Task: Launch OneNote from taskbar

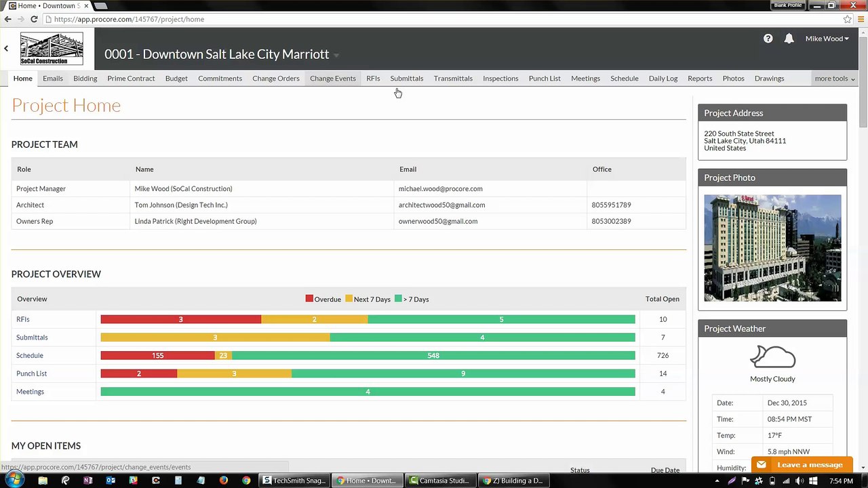Action: (87, 481)
